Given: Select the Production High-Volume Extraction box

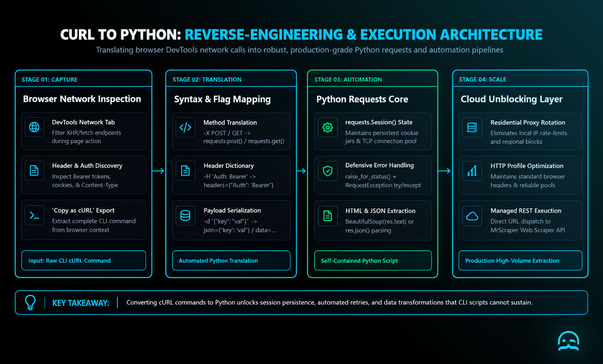Looking at the screenshot, I should tap(520, 260).
